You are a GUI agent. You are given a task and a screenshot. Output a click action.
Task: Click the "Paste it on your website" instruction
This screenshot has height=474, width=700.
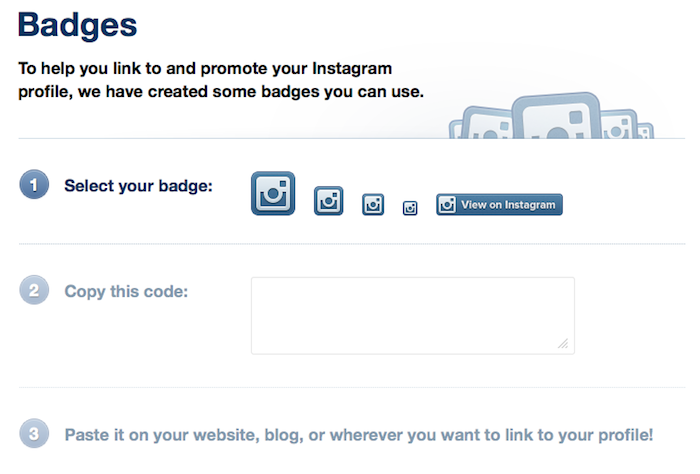[x=358, y=435]
